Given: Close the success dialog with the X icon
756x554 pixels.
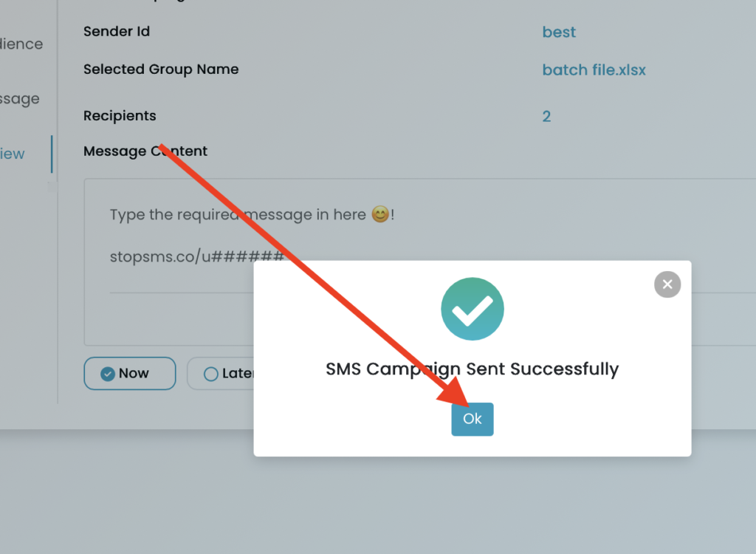Looking at the screenshot, I should point(667,284).
